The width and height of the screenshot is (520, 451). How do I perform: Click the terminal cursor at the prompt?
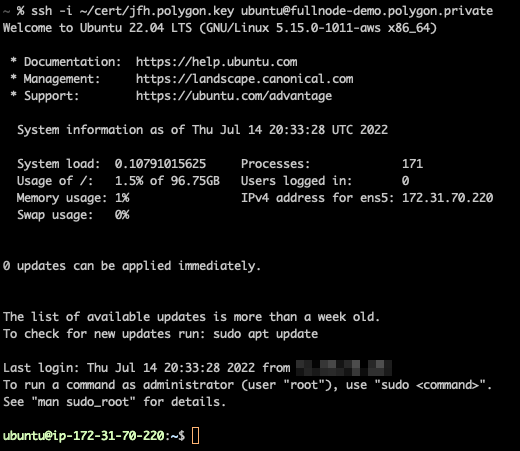click(x=196, y=436)
